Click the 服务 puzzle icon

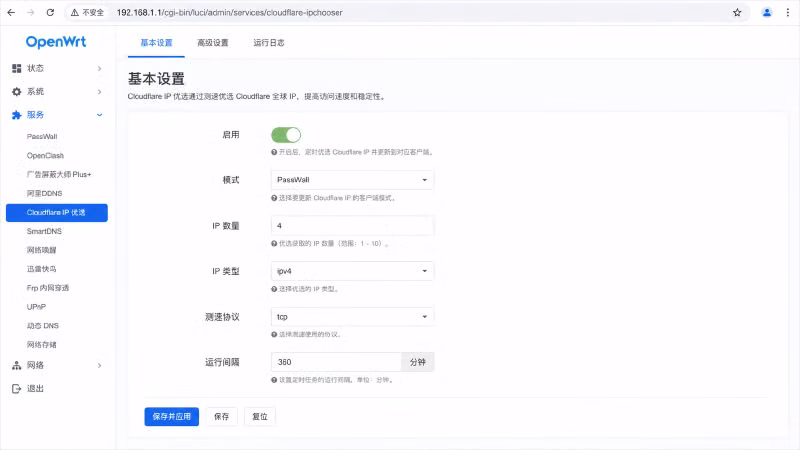click(16, 115)
